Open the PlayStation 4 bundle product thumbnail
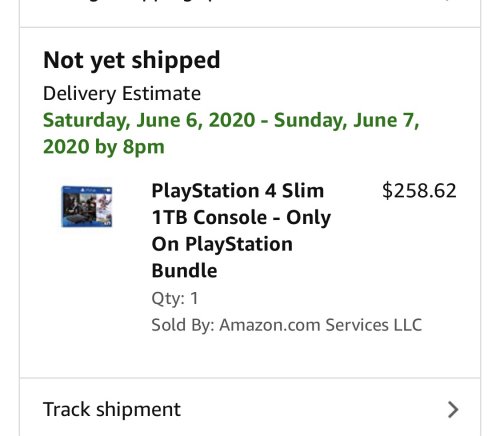Image resolution: width=500 pixels, height=436 pixels. pos(87,207)
